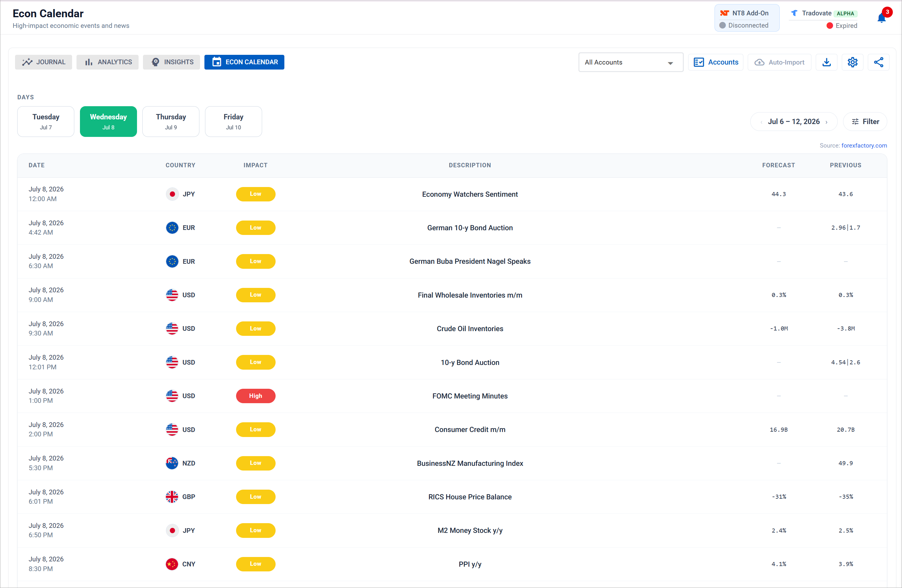Open the forexfactory.com source link
The height and width of the screenshot is (588, 902).
pos(864,146)
